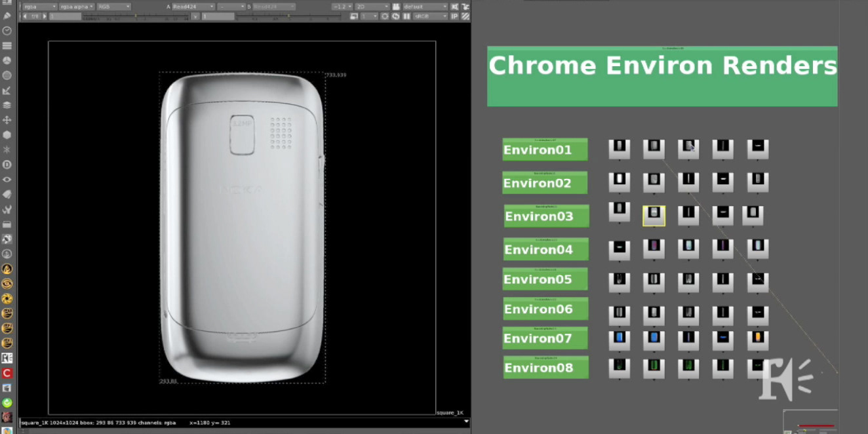Open the sRGB viewer process dropdown
Viewport: 868px width, 434px height.
click(430, 16)
